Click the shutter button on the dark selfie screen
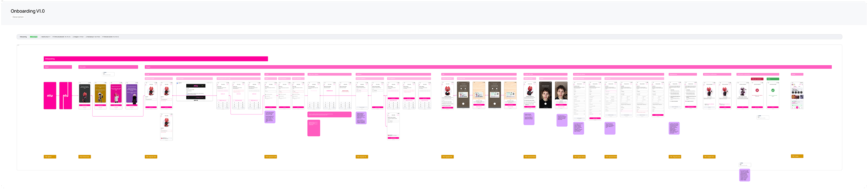The width and height of the screenshot is (868, 189). (x=545, y=104)
